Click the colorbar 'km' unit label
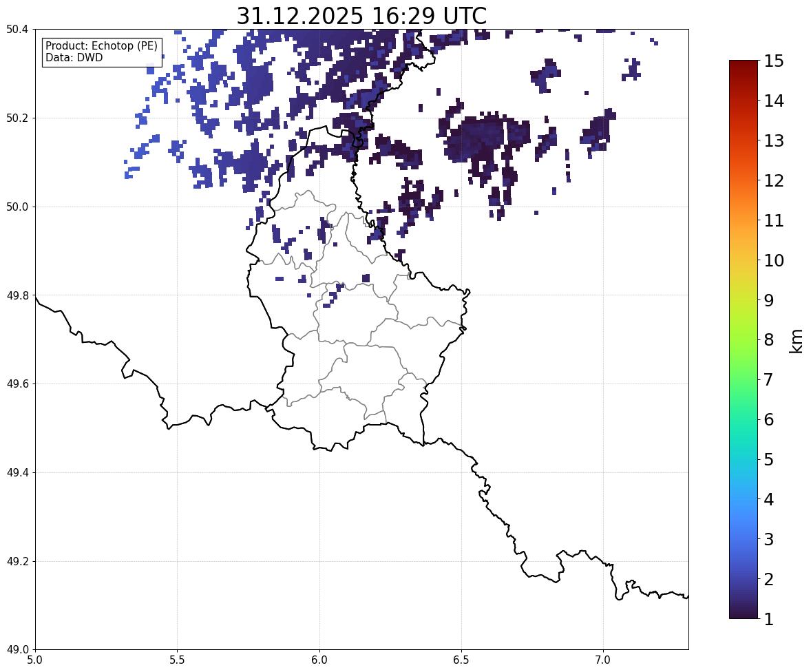This screenshot has height=672, width=811. pyautogui.click(x=796, y=341)
